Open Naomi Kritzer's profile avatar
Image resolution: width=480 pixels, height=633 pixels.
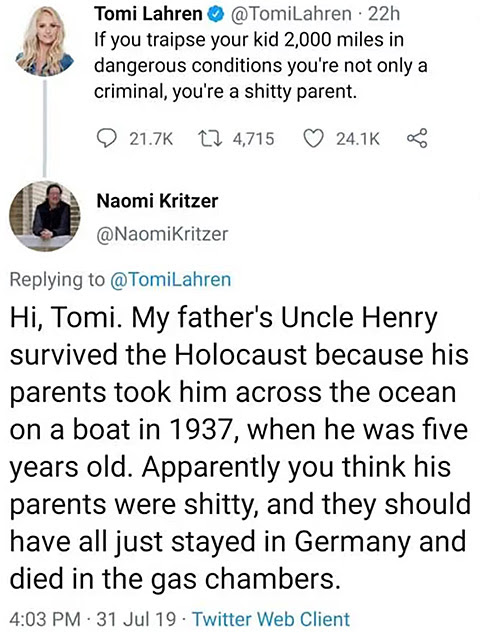(45, 216)
